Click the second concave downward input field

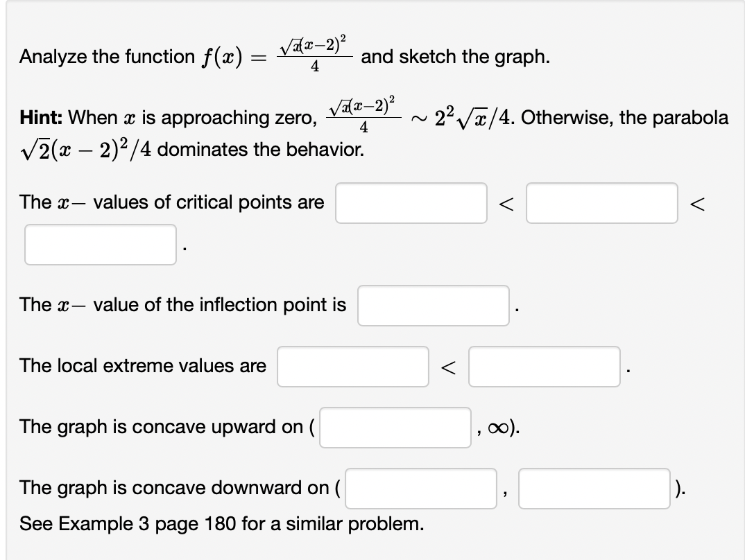point(594,489)
